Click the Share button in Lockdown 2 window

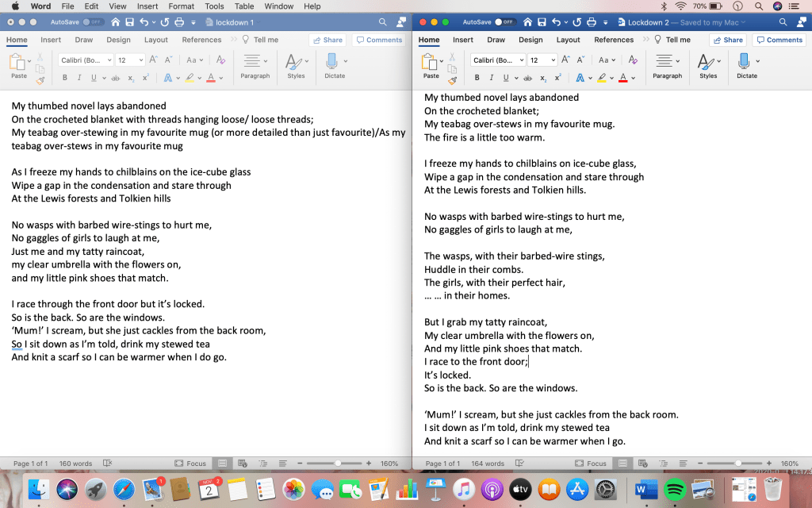[x=728, y=40]
